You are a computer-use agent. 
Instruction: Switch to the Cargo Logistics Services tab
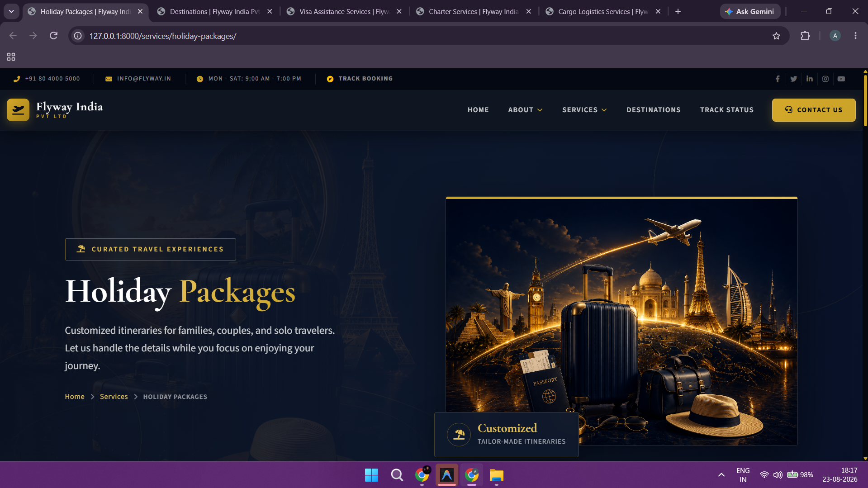point(602,12)
